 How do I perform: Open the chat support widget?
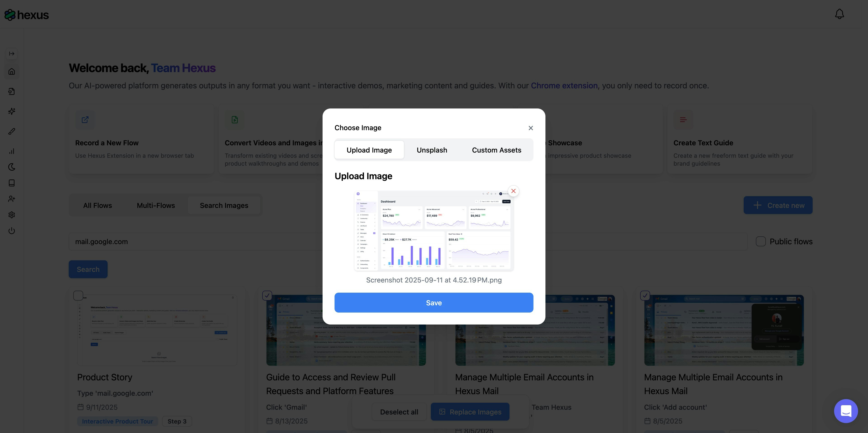pyautogui.click(x=846, y=411)
